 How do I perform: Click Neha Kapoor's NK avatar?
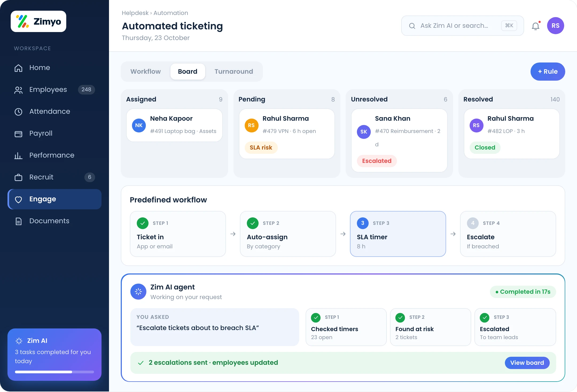point(139,126)
